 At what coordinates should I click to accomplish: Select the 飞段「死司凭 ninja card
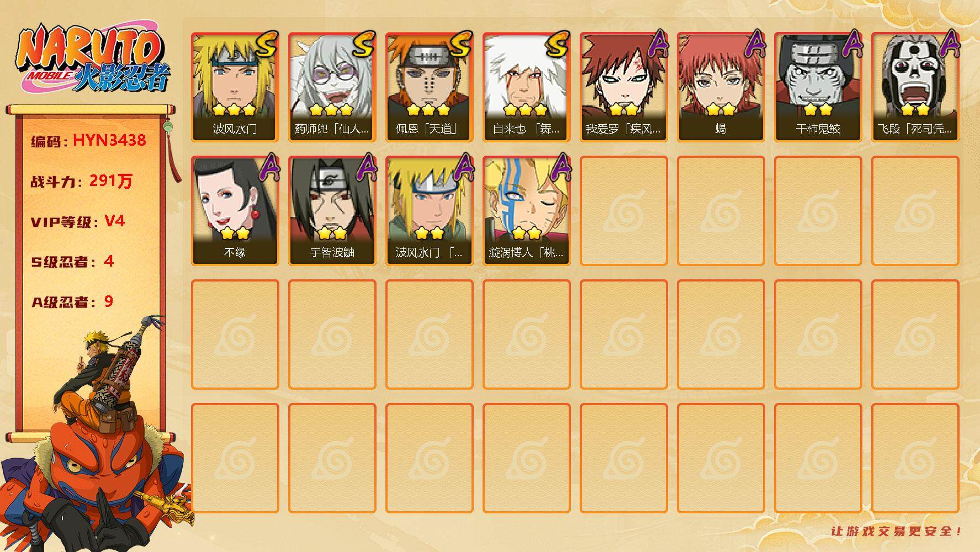point(915,87)
